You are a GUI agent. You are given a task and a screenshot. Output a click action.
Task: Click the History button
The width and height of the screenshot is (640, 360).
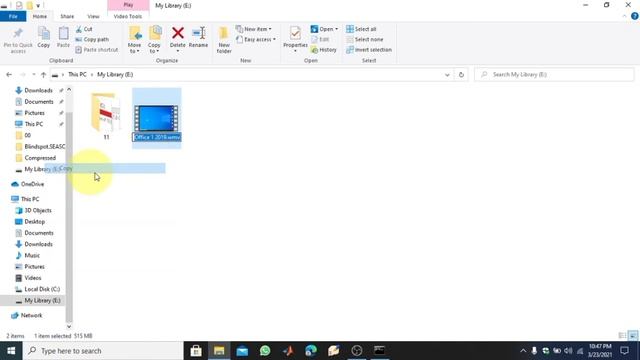324,50
